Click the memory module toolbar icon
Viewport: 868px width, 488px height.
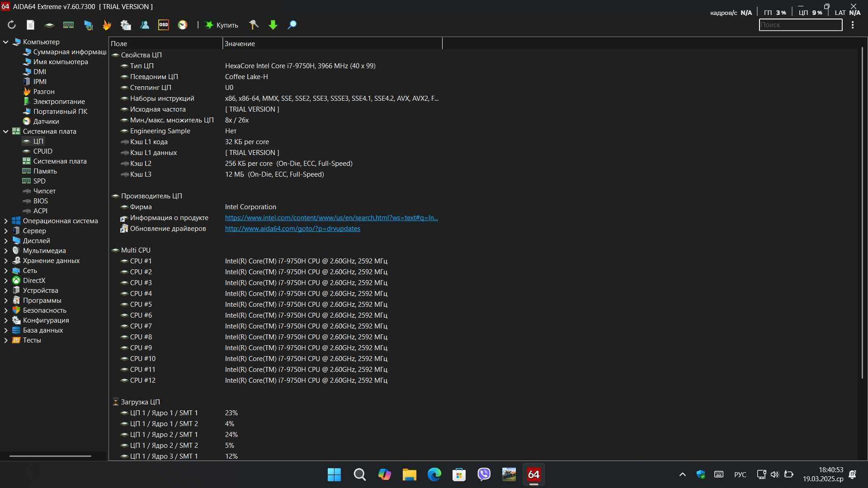coord(68,25)
